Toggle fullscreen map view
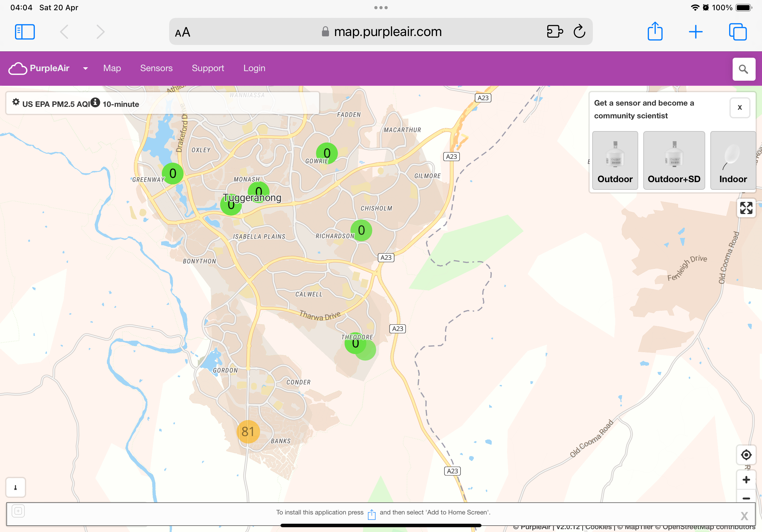Screen dimensions: 762x532 pos(746,208)
